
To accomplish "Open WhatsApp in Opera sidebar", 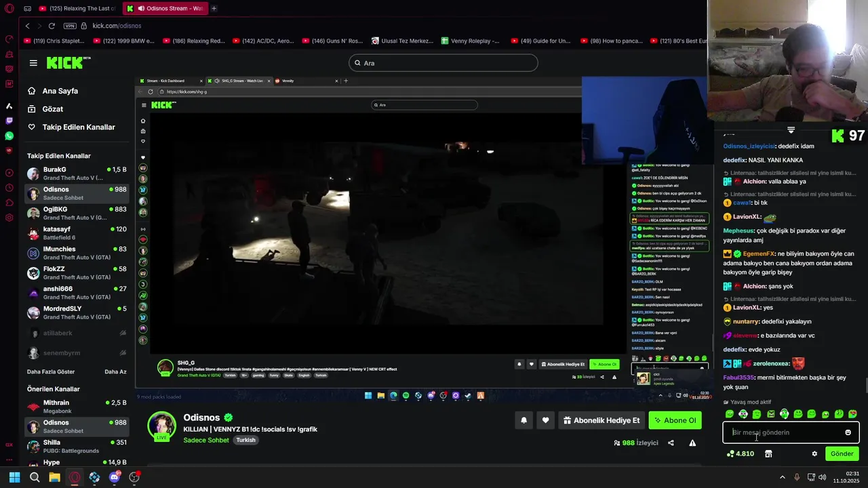I will click(x=9, y=136).
